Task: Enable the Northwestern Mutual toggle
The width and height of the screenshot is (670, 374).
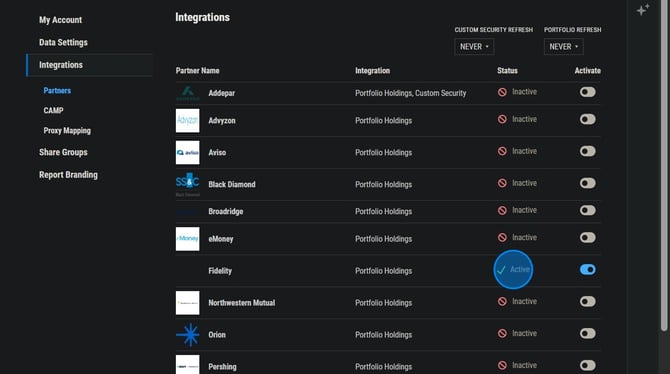Action: [588, 301]
